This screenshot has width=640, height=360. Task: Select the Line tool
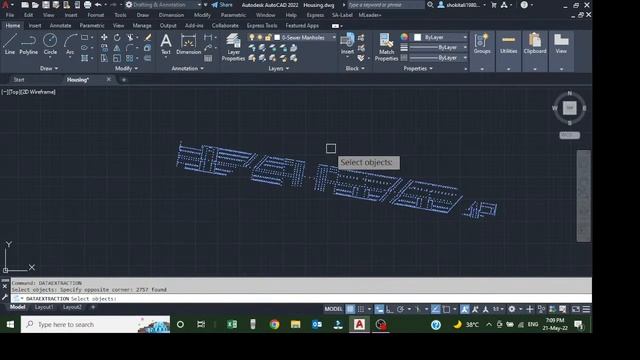(x=10, y=44)
